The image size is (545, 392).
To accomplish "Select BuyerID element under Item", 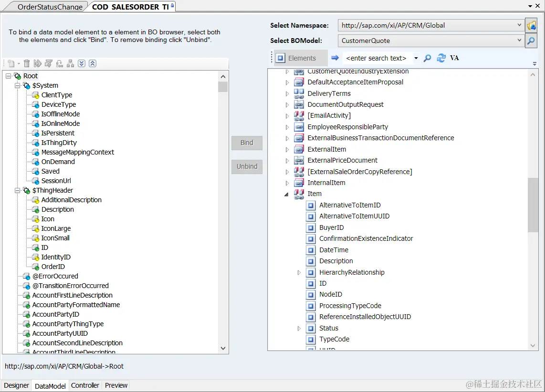I will [x=332, y=228].
